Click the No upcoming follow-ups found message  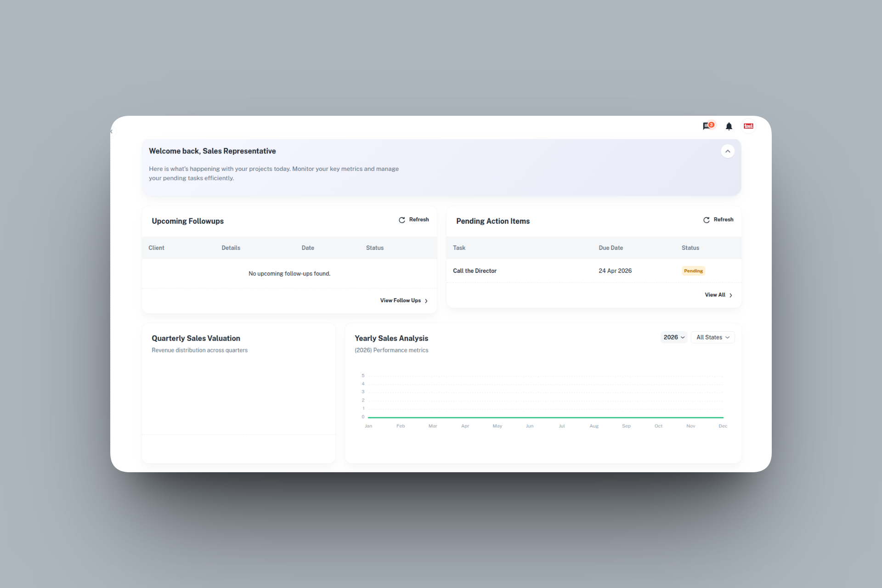click(289, 274)
